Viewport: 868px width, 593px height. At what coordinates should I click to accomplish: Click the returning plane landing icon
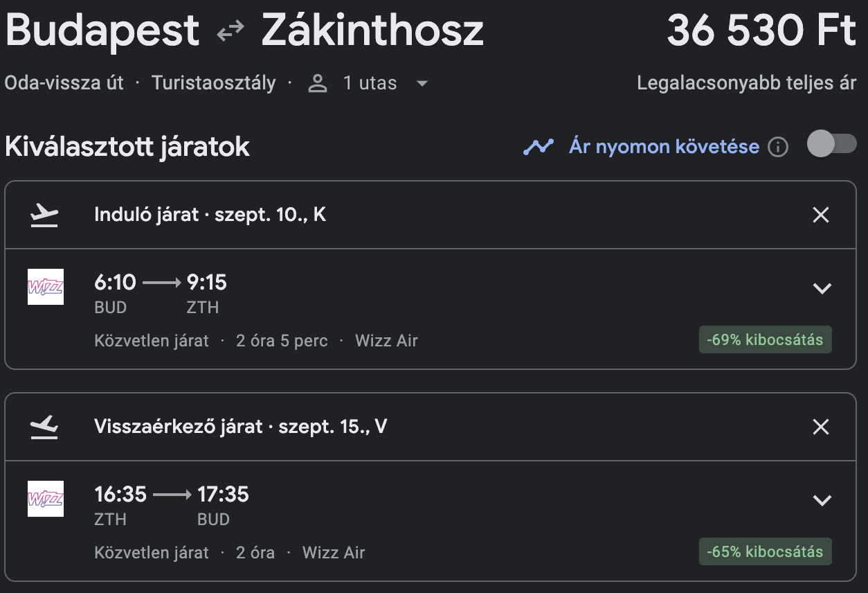(45, 427)
